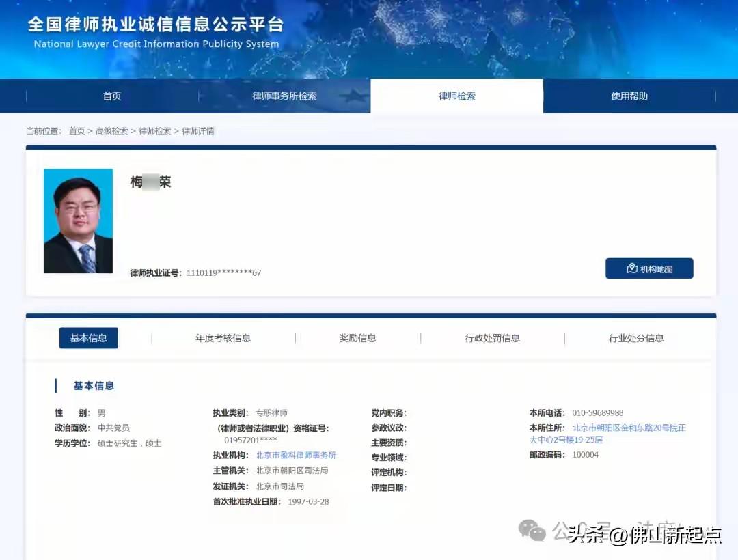Open the 律师检索 tab in navigation
The width and height of the screenshot is (738, 560).
point(456,96)
